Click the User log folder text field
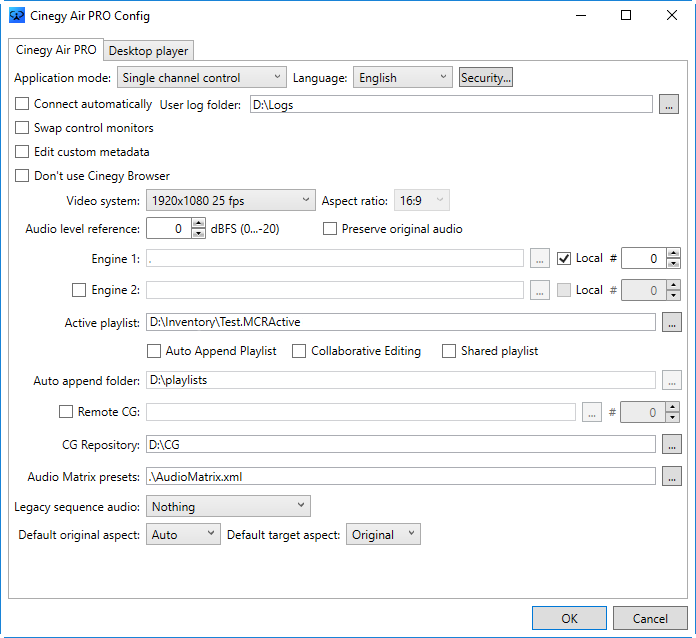The width and height of the screenshot is (696, 638). (451, 105)
